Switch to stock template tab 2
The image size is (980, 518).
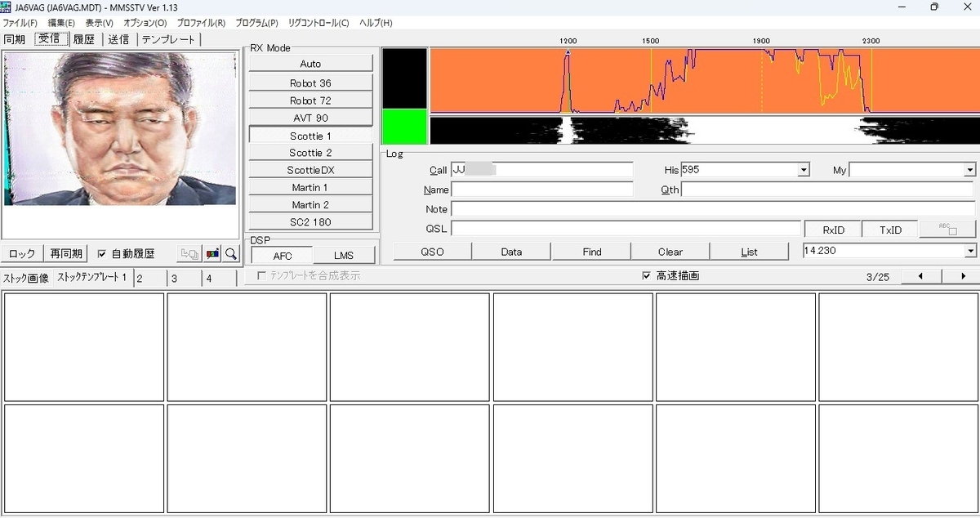coord(149,279)
